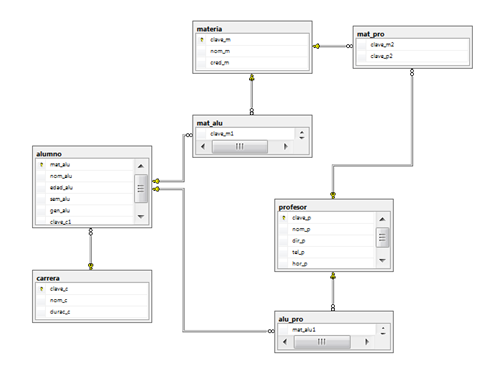Select alumno's key endpoint linking to alu_pro

(156, 189)
